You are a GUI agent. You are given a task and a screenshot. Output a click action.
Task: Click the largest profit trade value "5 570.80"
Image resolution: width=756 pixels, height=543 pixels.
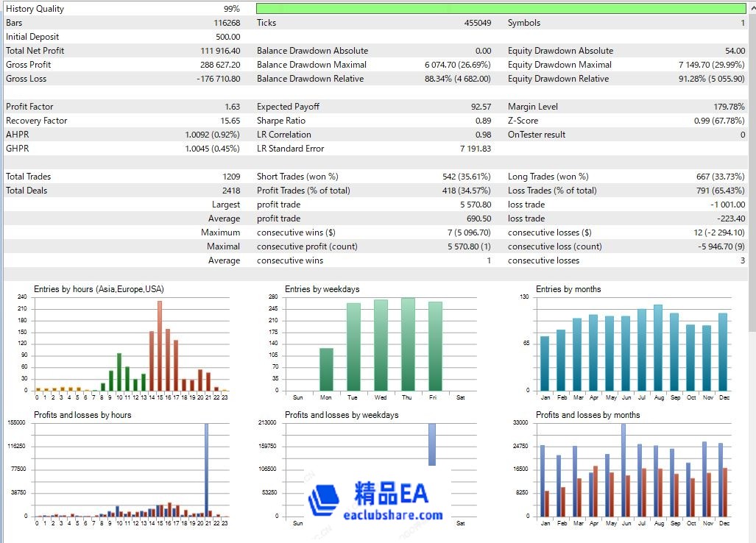[x=476, y=205]
